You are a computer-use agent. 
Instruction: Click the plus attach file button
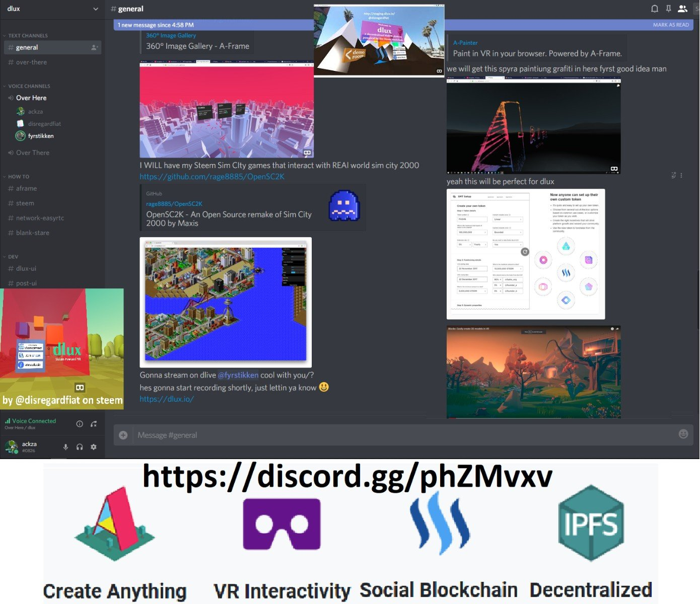(123, 435)
